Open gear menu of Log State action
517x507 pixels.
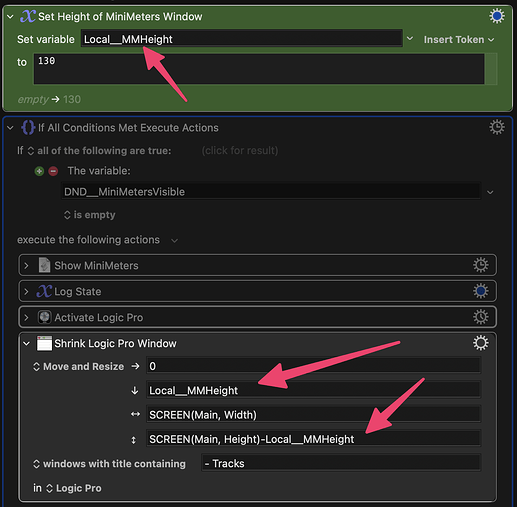tap(481, 291)
